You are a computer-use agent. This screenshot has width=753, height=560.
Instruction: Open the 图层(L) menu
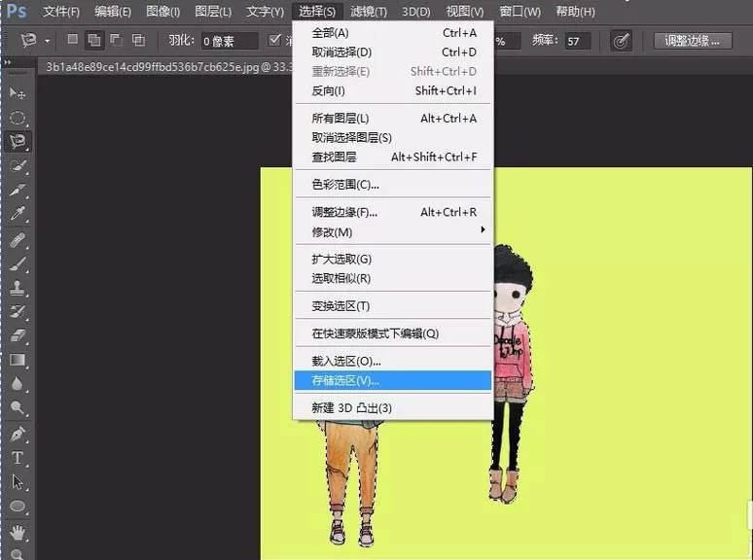213,11
